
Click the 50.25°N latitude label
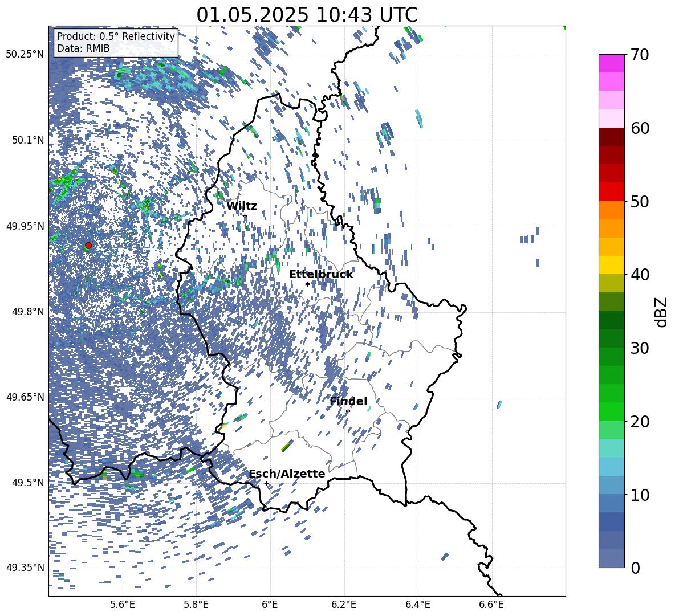(x=25, y=55)
